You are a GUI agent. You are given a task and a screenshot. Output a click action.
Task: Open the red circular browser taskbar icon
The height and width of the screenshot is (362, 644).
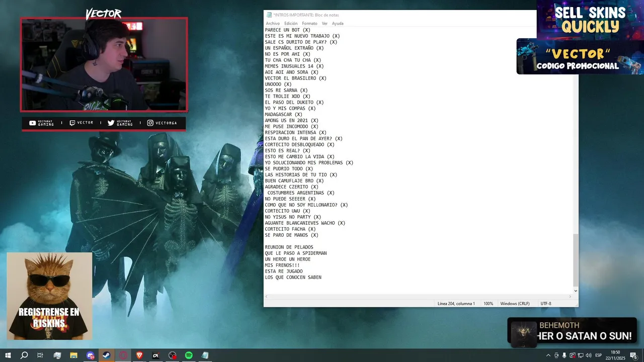point(123,355)
